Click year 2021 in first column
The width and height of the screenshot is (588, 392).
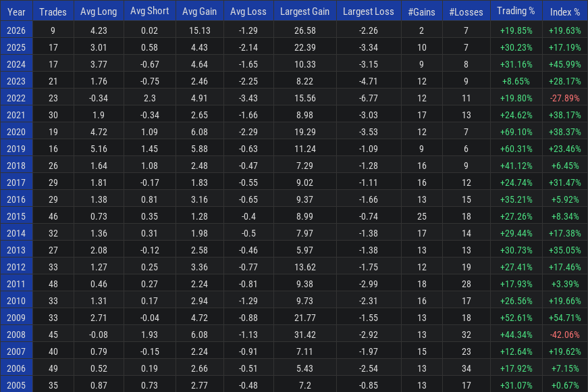click(x=16, y=115)
